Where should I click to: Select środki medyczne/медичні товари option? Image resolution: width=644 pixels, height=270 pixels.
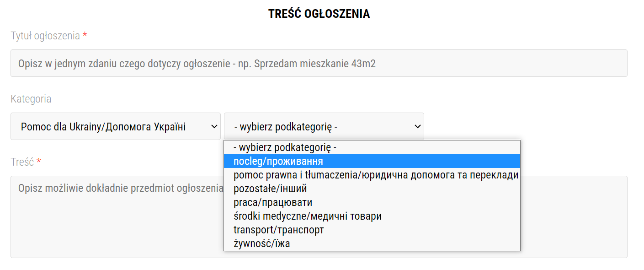[372, 216]
